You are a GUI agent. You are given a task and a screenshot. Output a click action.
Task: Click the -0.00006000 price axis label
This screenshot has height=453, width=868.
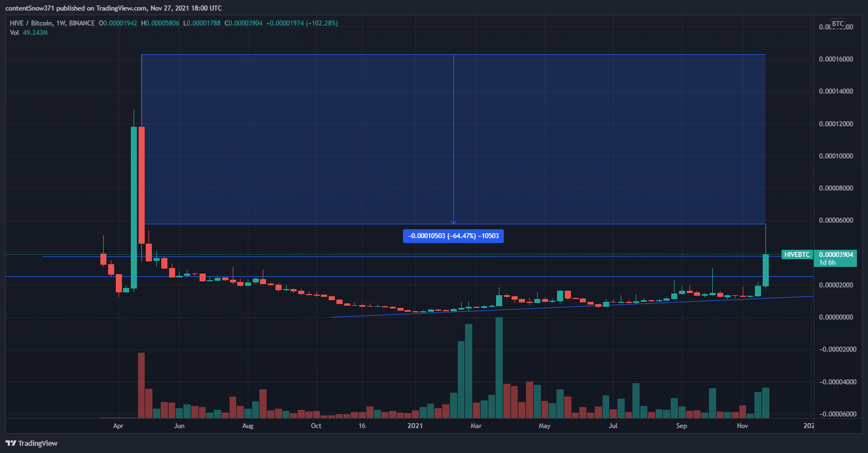pos(838,414)
